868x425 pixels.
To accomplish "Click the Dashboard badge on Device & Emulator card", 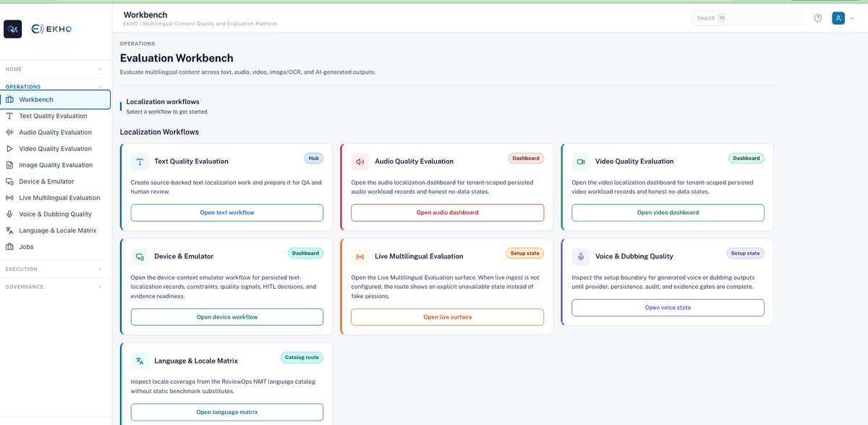I will click(305, 253).
